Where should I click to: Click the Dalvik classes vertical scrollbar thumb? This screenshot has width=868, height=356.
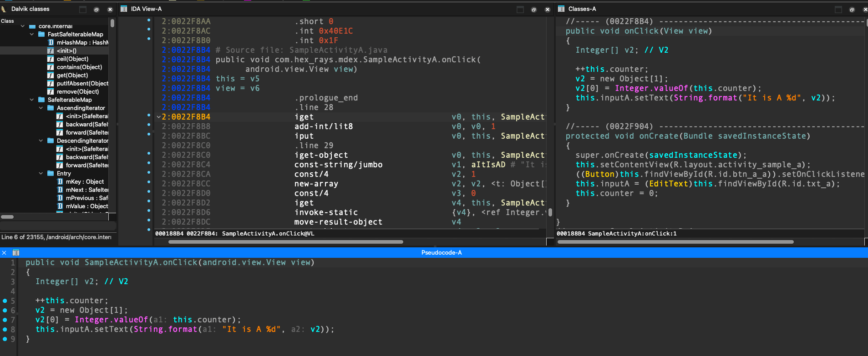click(112, 23)
